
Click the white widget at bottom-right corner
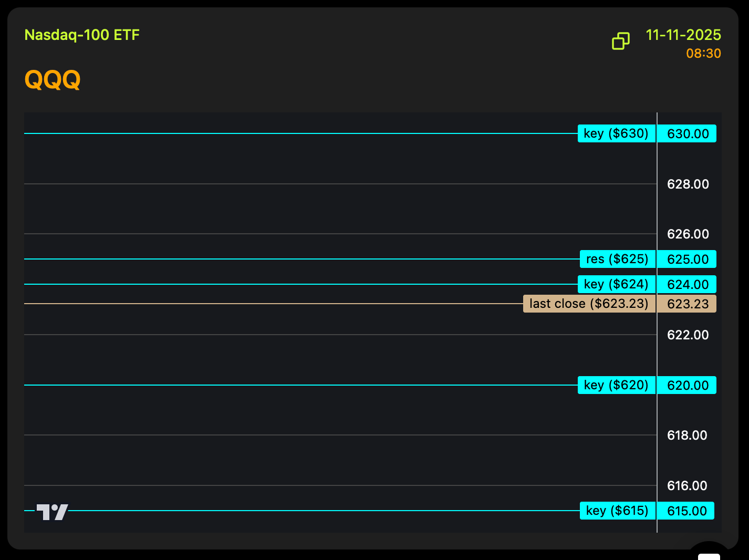tap(709, 555)
